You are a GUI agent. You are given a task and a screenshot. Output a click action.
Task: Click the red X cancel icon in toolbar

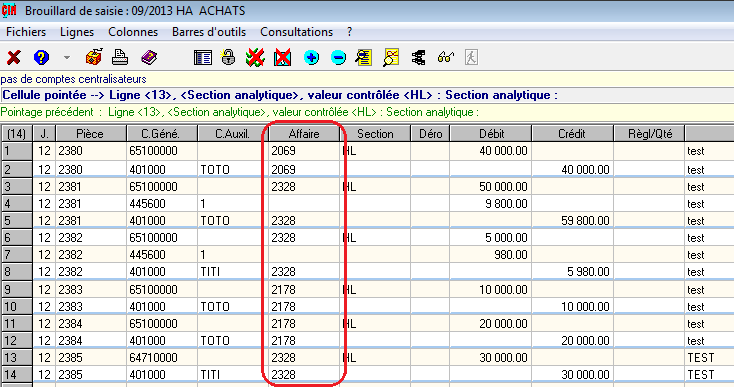(x=14, y=58)
